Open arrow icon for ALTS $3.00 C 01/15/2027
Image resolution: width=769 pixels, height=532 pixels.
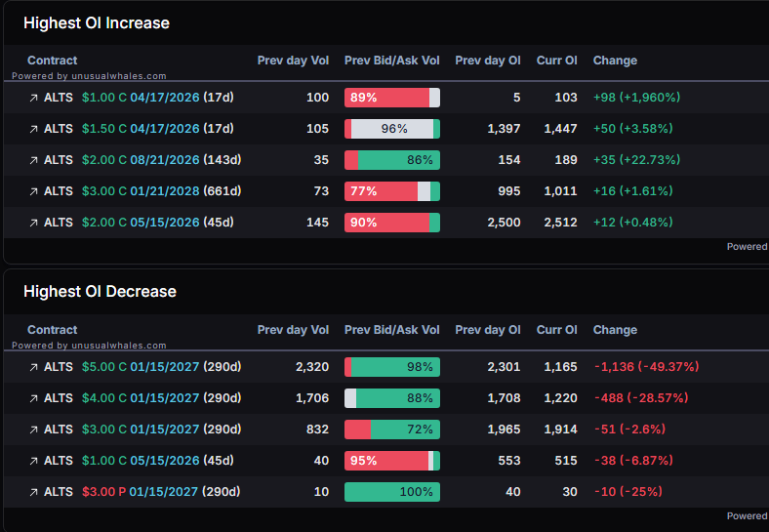(33, 430)
